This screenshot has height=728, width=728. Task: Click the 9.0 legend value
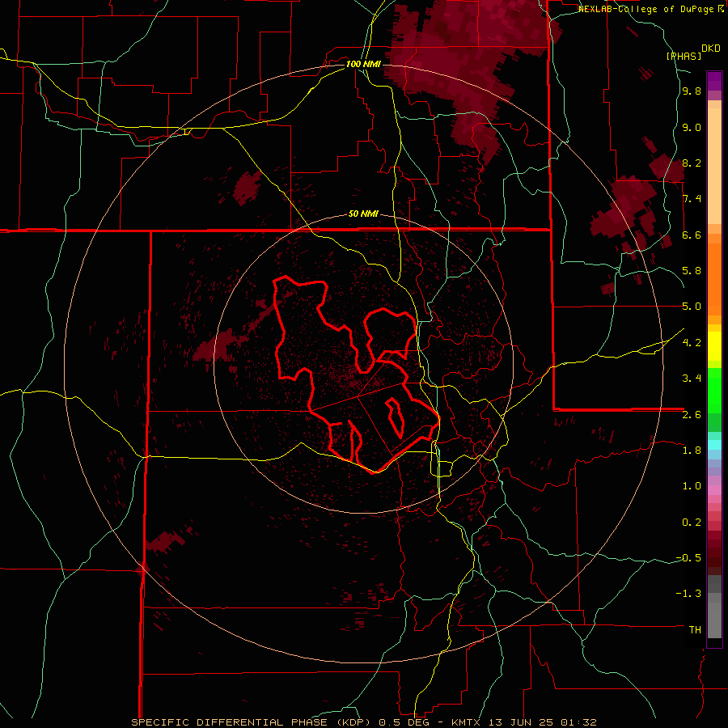(x=692, y=128)
